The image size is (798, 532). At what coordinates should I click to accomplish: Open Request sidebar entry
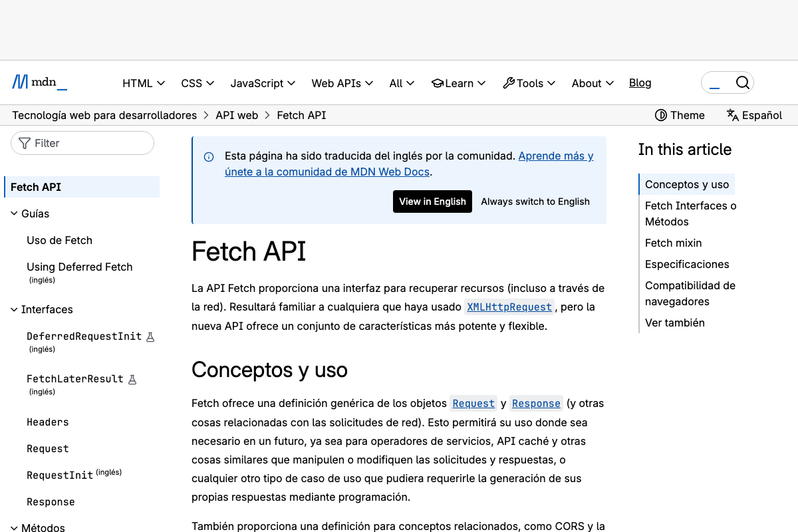[x=48, y=449]
